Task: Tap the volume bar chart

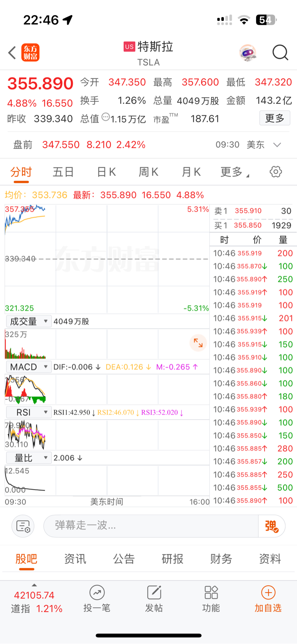Action: point(107,344)
